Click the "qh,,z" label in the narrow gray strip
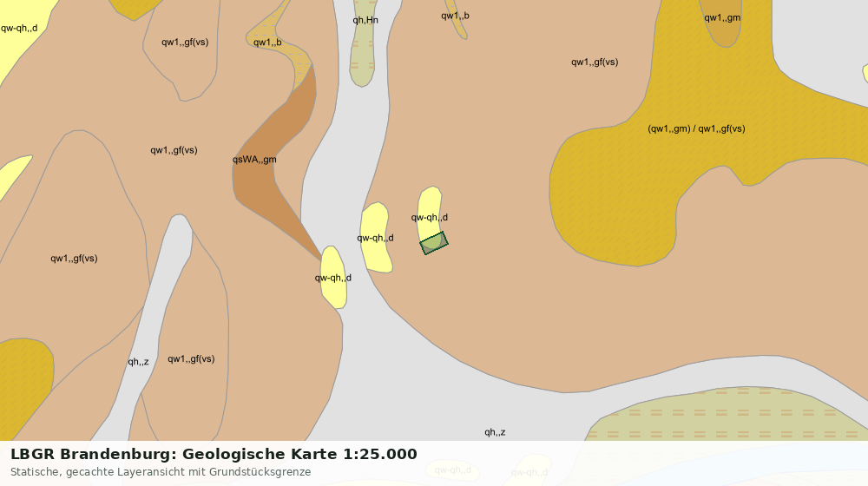 click(x=138, y=362)
